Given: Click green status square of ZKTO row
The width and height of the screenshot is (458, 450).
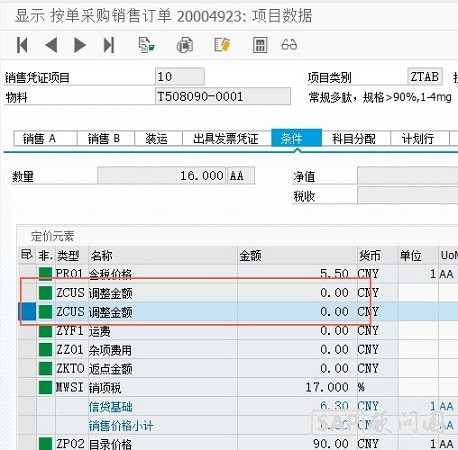Looking at the screenshot, I should pyautogui.click(x=46, y=368).
